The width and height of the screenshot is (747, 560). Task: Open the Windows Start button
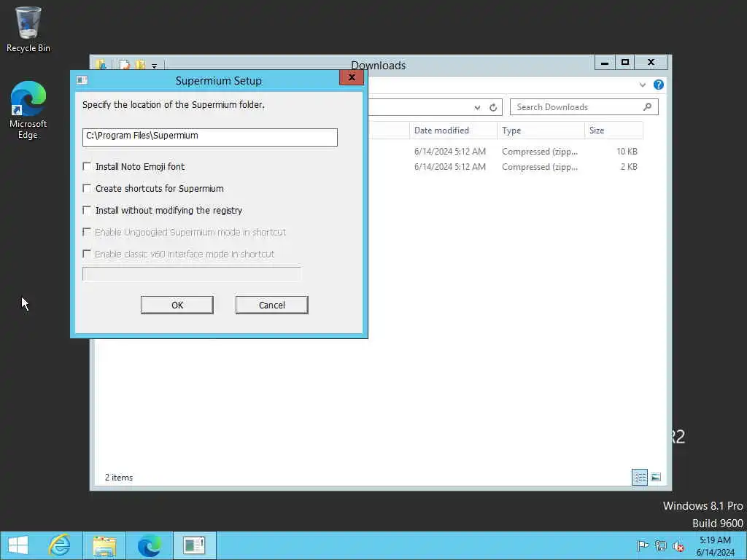pos(18,545)
